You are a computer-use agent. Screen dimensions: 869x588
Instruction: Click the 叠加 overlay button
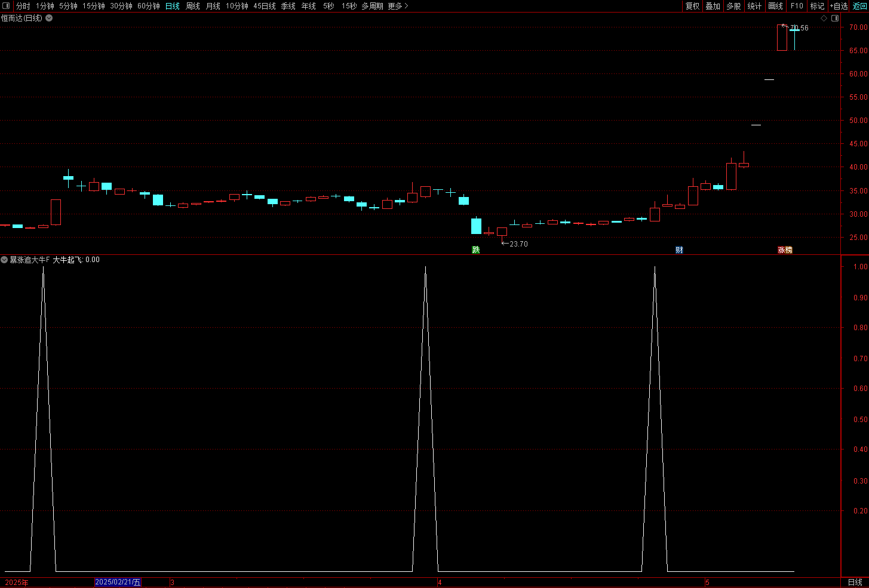[x=713, y=6]
